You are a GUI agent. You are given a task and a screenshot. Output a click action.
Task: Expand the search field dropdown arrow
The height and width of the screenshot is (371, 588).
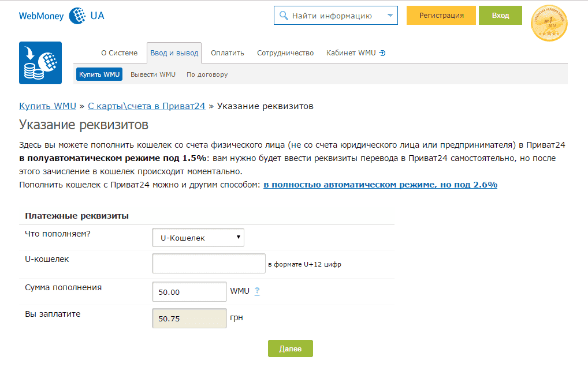tap(390, 16)
